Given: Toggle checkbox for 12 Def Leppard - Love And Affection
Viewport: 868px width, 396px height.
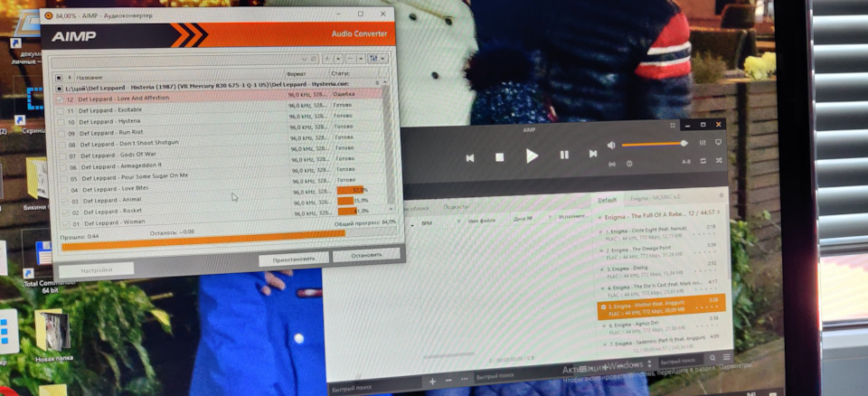Looking at the screenshot, I should (60, 99).
